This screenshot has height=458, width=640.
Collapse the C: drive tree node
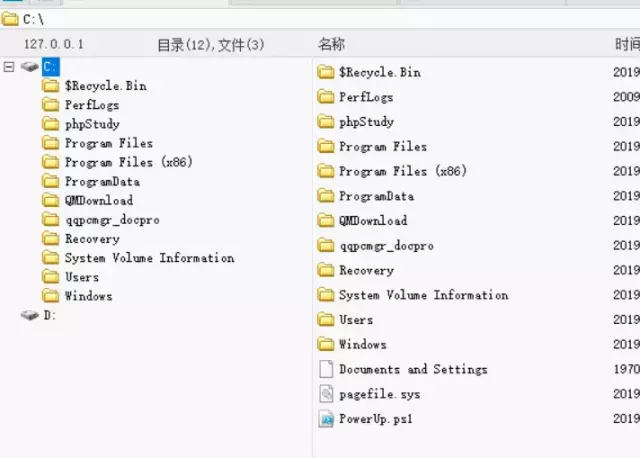click(9, 67)
